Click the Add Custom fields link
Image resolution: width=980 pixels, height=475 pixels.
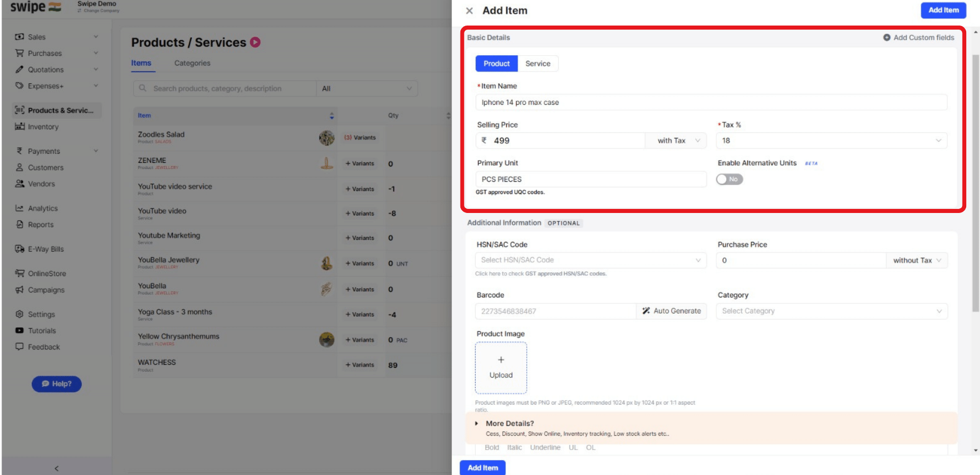918,37
